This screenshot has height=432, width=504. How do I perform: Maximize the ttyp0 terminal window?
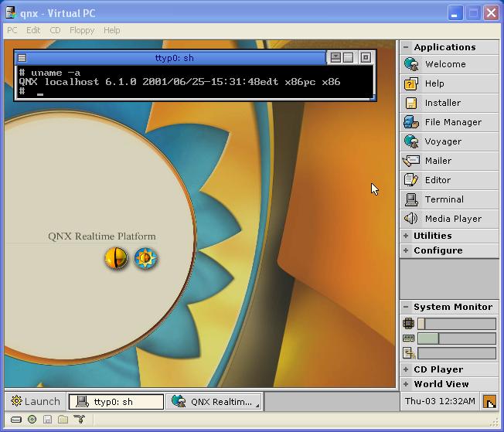pos(348,57)
